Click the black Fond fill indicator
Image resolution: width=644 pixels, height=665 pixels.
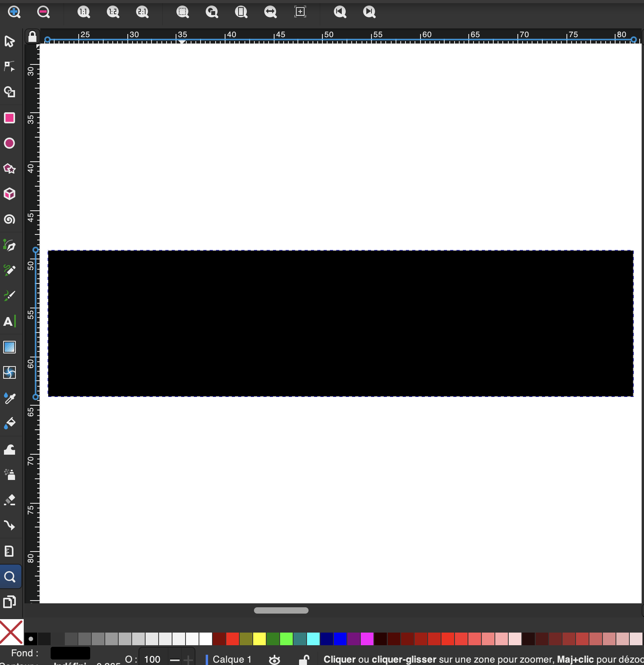coord(70,653)
